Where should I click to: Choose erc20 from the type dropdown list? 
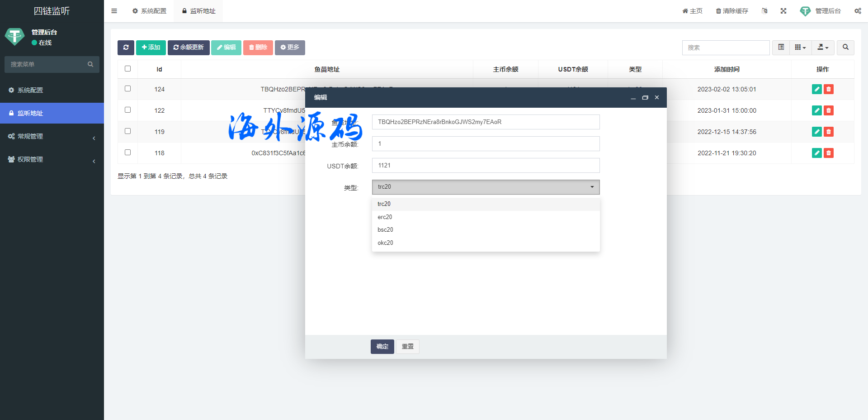pyautogui.click(x=385, y=217)
